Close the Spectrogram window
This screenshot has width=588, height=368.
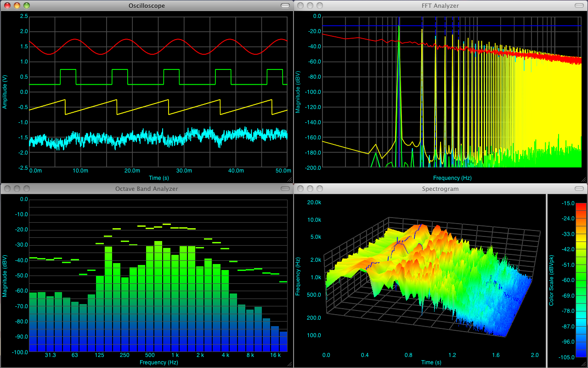click(301, 189)
